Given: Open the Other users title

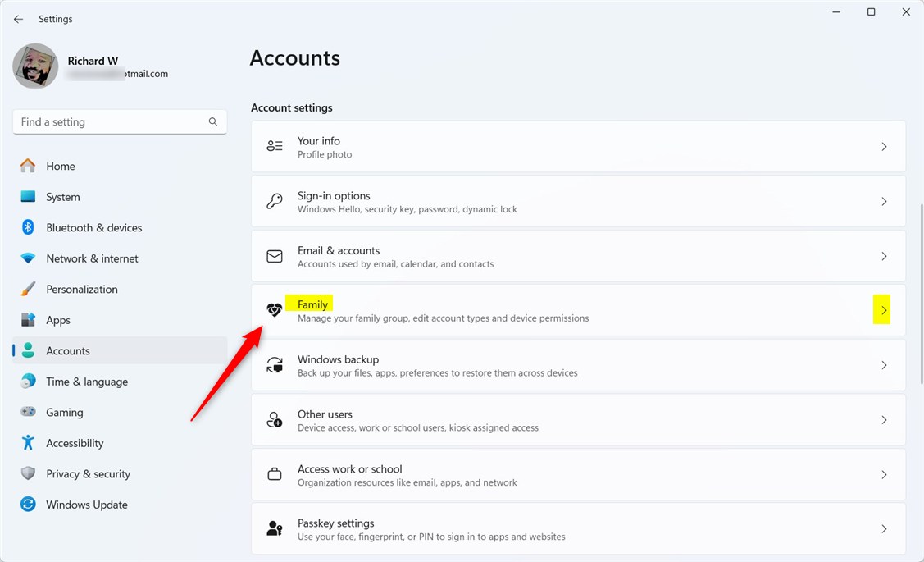Looking at the screenshot, I should 325,414.
